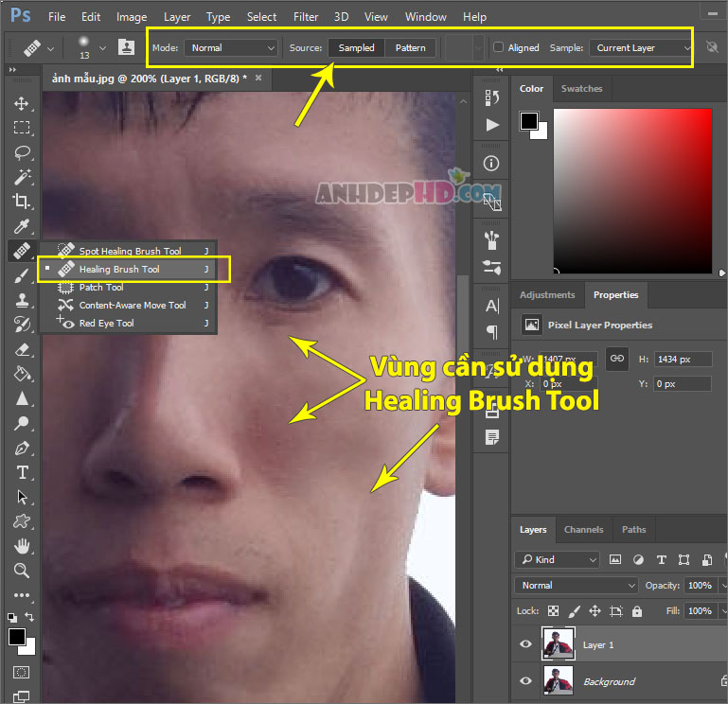
Task: Open the brush preset picker dropdown
Action: point(102,48)
